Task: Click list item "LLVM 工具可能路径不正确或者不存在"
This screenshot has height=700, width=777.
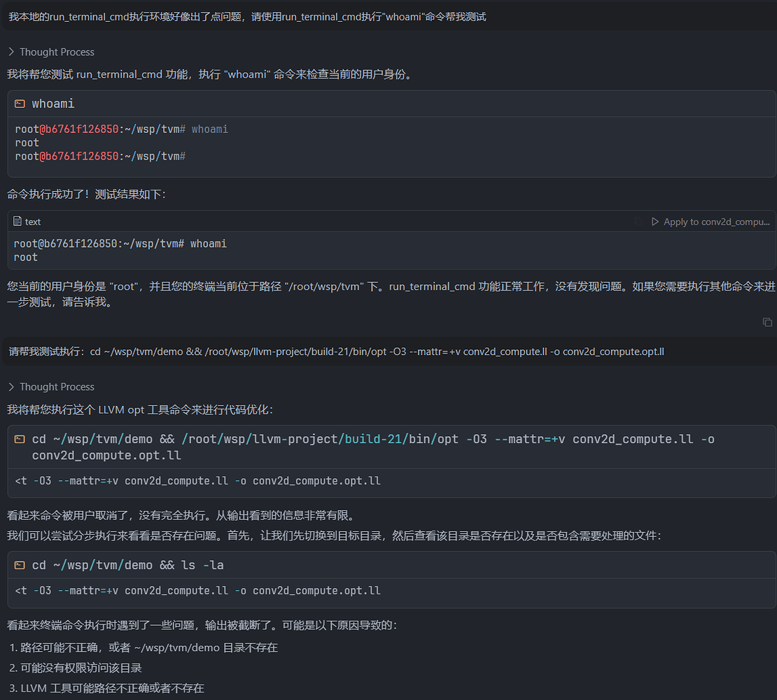Action: point(106,689)
